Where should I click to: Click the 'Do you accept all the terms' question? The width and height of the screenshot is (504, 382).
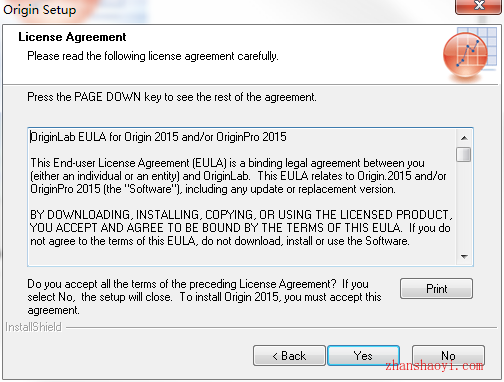click(x=204, y=297)
